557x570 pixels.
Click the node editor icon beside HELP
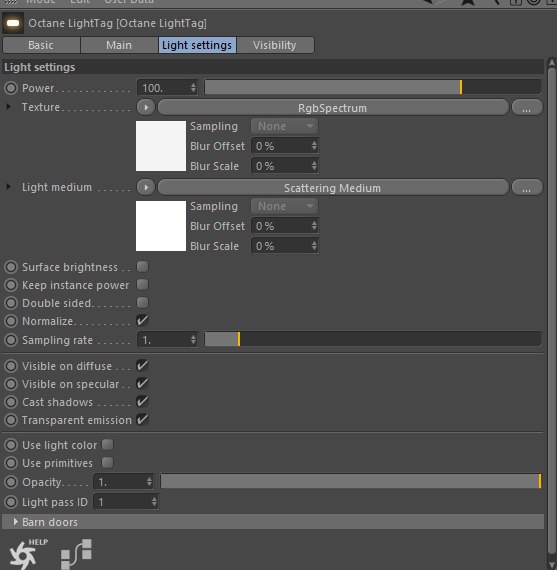[x=76, y=554]
